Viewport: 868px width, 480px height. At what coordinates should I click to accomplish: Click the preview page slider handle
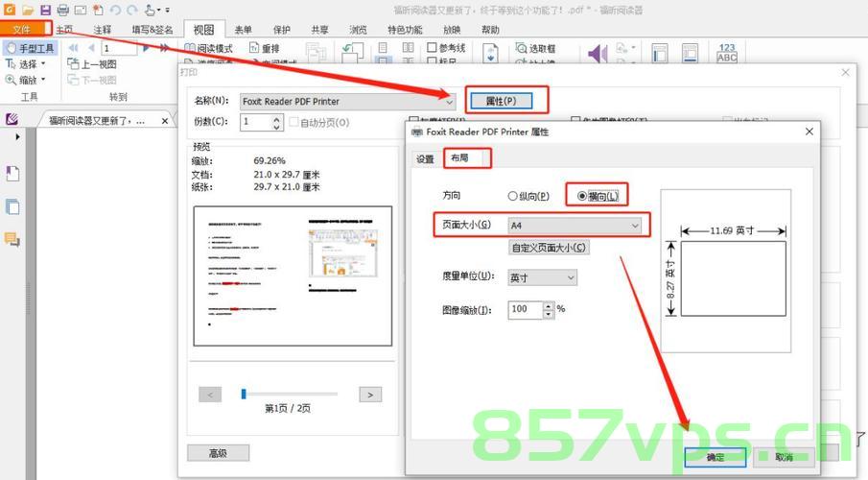point(244,394)
